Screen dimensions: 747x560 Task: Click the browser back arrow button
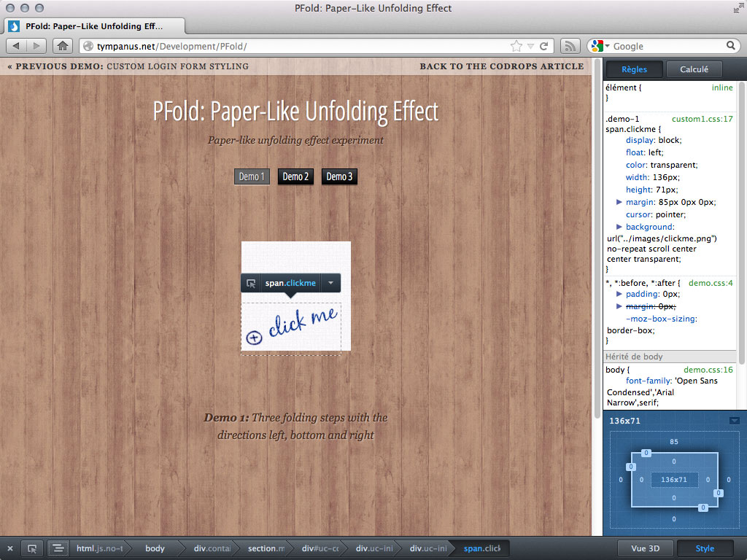[x=17, y=46]
